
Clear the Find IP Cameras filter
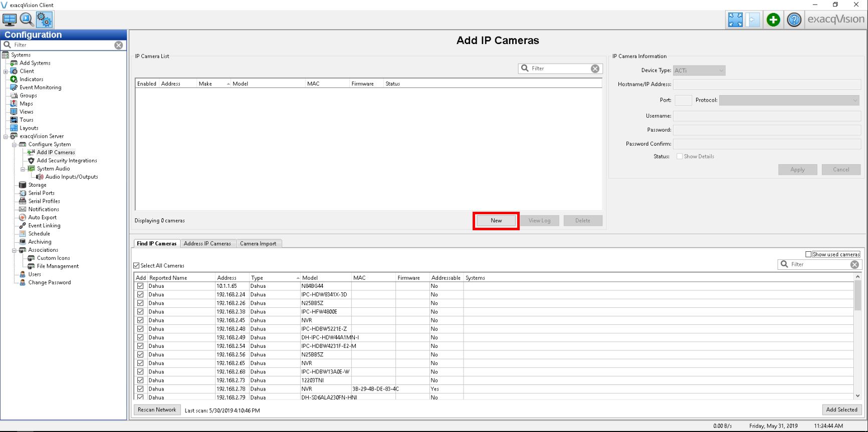854,264
